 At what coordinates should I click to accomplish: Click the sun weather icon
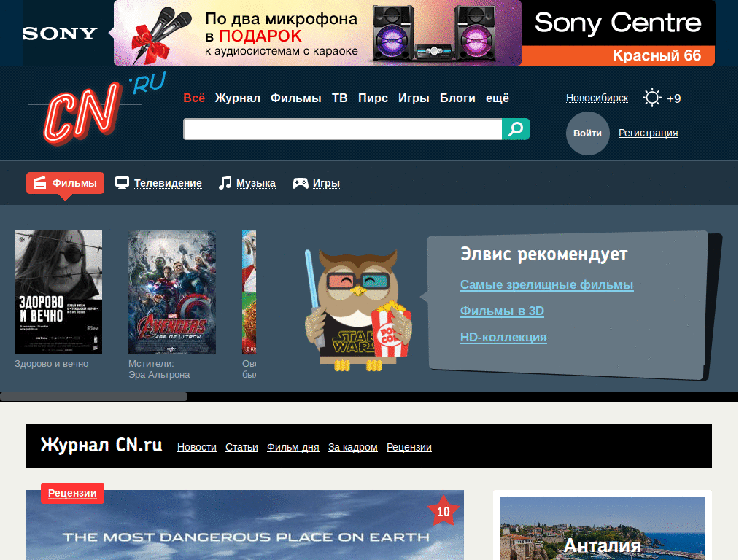pyautogui.click(x=651, y=98)
